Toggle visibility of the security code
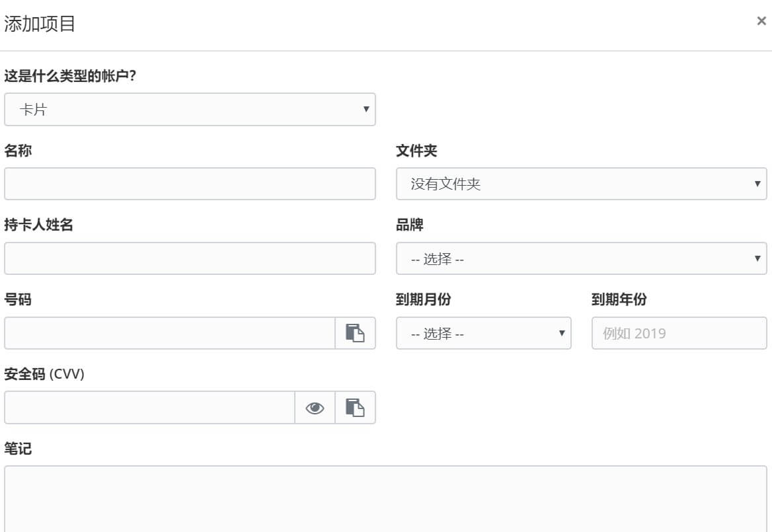This screenshot has height=532, width=772. [315, 408]
